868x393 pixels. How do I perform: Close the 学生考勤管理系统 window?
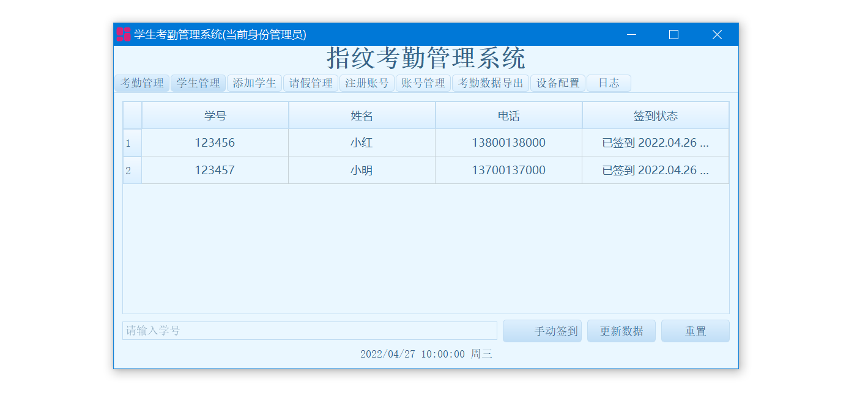(717, 34)
